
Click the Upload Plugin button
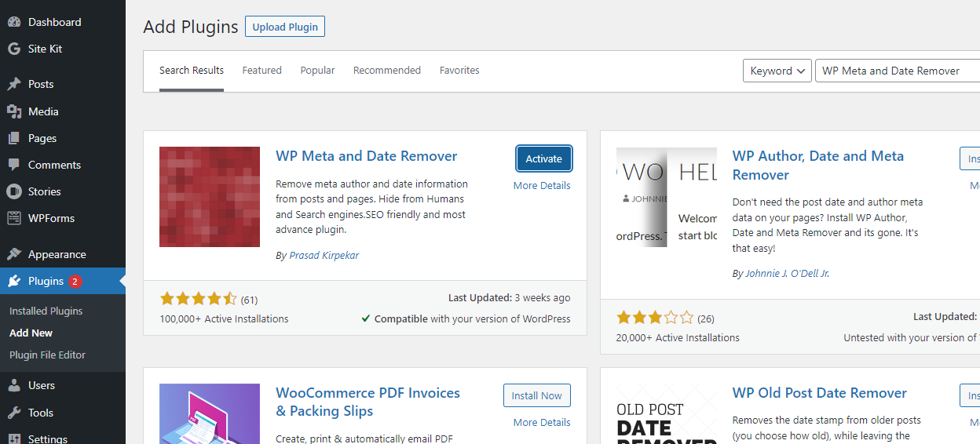(x=285, y=27)
